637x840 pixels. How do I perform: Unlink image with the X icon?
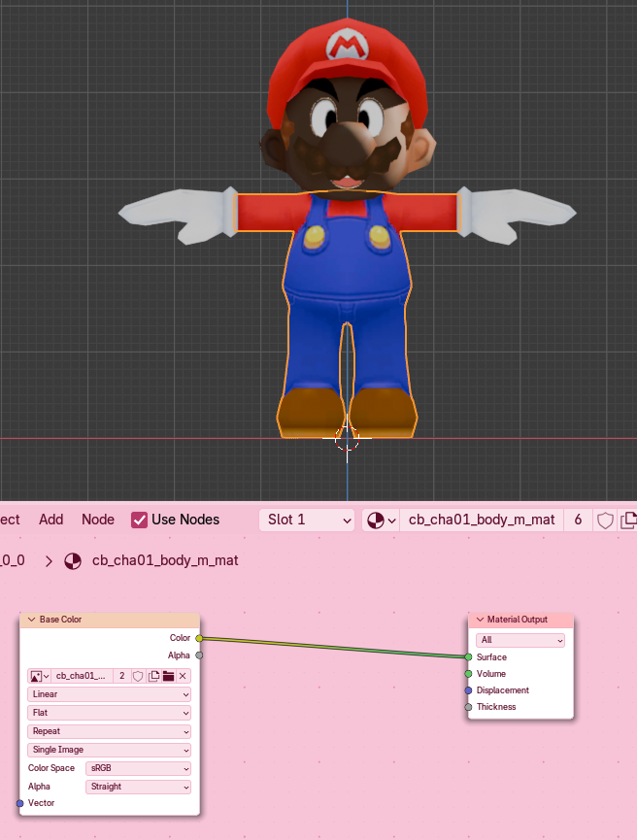(x=183, y=676)
